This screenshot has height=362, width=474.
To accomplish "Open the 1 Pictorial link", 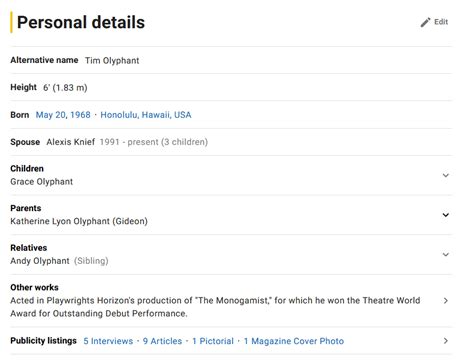I will [213, 341].
